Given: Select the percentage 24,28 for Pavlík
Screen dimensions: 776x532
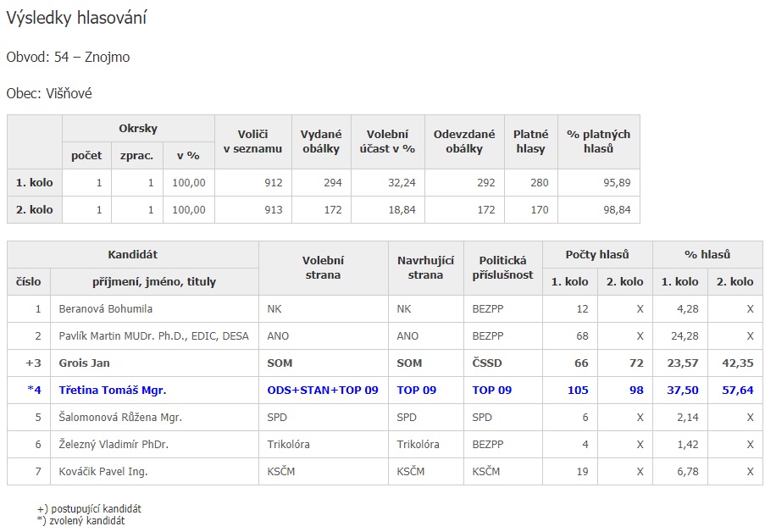Looking at the screenshot, I should (685, 336).
